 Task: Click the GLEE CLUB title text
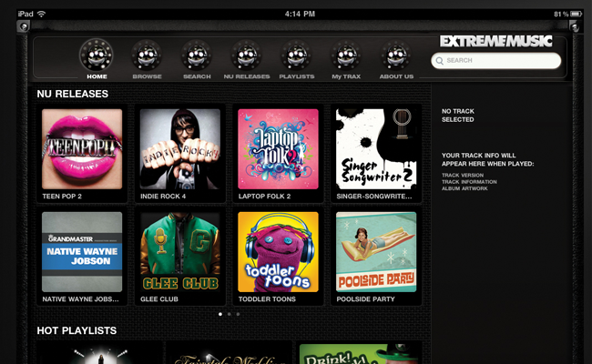[x=159, y=299]
